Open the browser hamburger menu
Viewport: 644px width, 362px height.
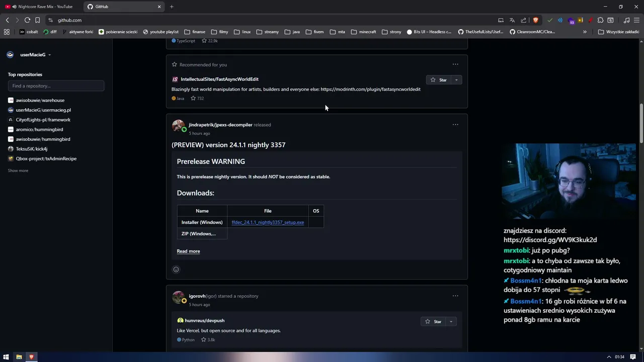click(636, 20)
